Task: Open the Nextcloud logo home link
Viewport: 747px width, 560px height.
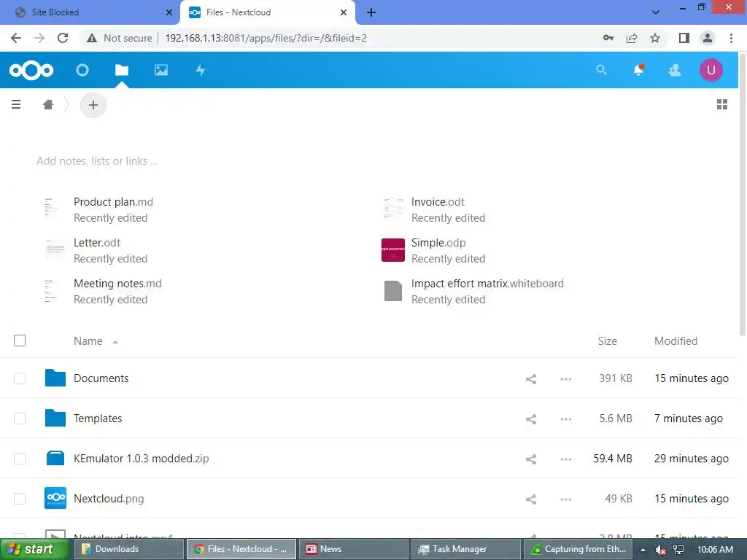Action: tap(31, 71)
